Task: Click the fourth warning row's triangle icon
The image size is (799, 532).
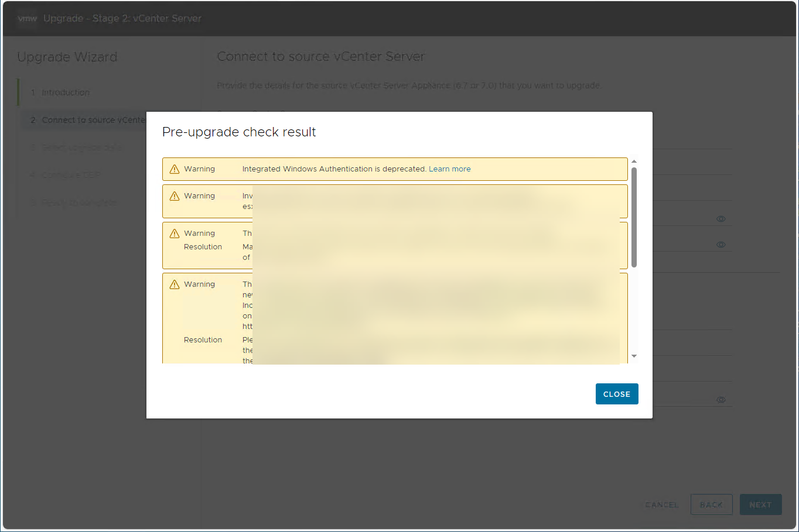Action: [175, 284]
